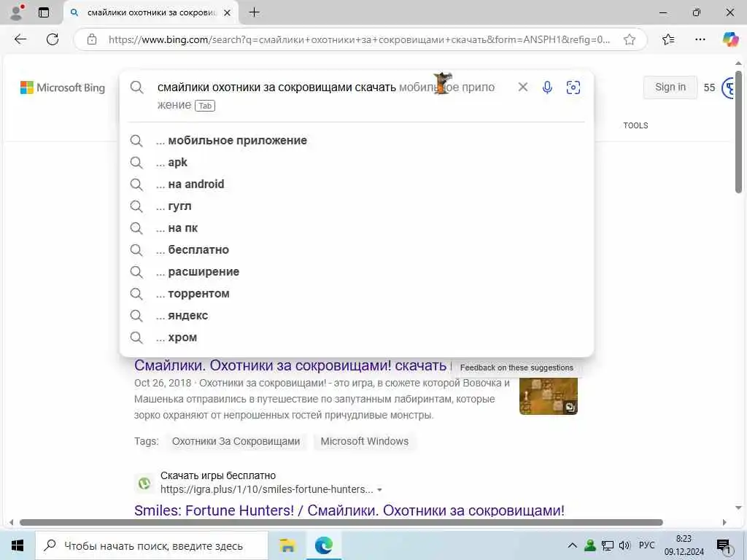Click the microphone voice search icon
Image resolution: width=747 pixels, height=560 pixels.
pyautogui.click(x=547, y=87)
